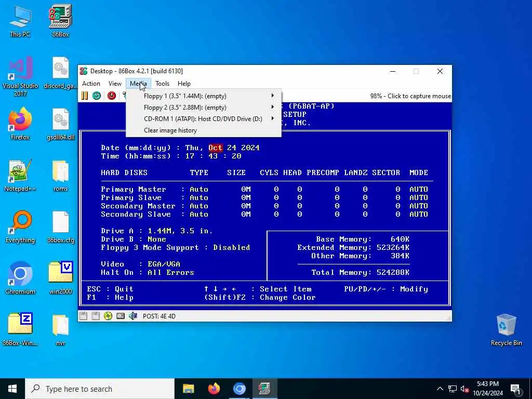Click the 'Primary Master' row in BIOS
Image resolution: width=532 pixels, height=399 pixels.
[x=264, y=189]
